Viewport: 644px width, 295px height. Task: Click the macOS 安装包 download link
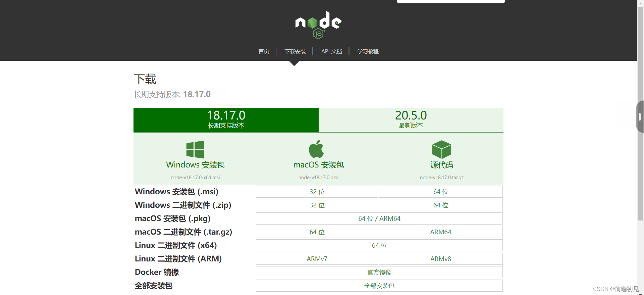[318, 165]
